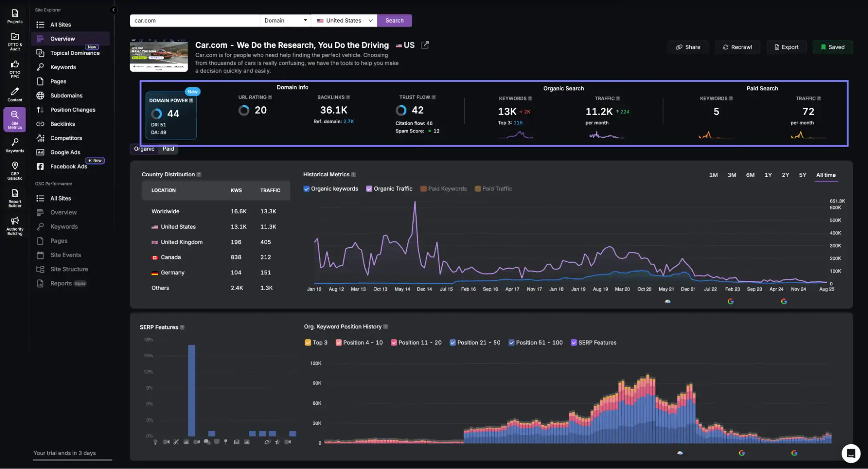Uncheck the Organic keywords checkbox

307,189
